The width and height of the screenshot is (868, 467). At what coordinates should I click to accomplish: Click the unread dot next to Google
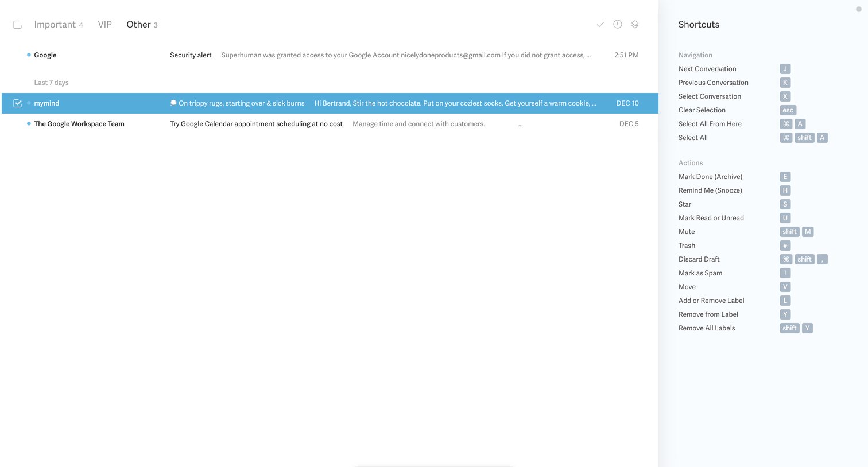[x=29, y=55]
